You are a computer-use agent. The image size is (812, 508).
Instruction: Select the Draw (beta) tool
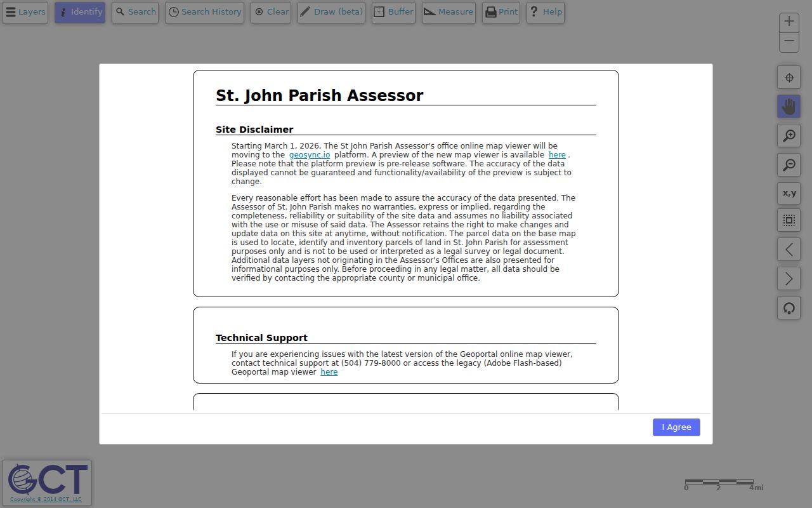(331, 12)
